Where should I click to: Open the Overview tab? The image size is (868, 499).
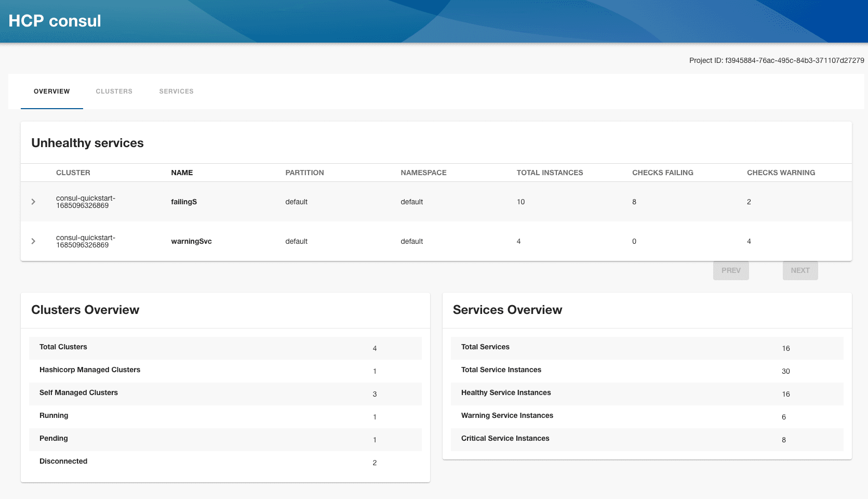tap(52, 91)
